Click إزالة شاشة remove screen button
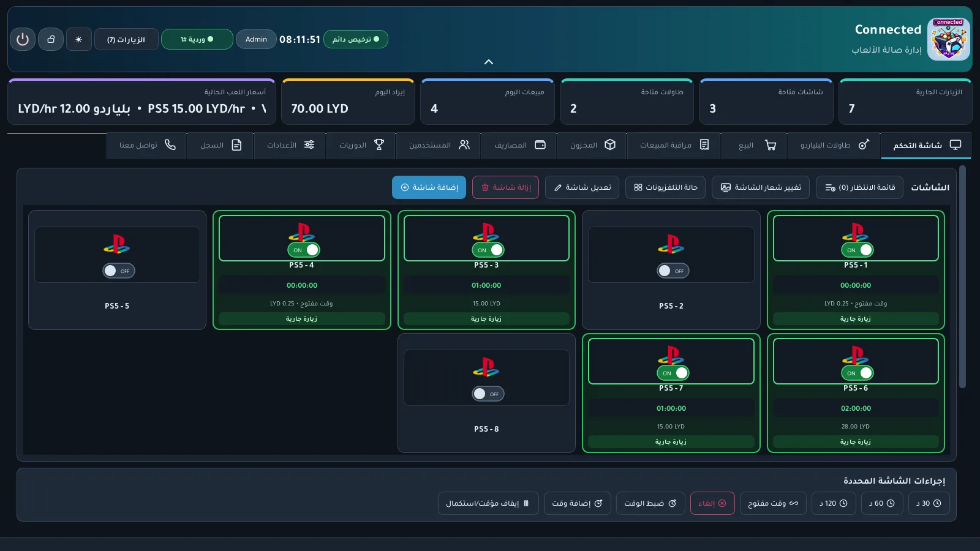The image size is (980, 551). (505, 187)
